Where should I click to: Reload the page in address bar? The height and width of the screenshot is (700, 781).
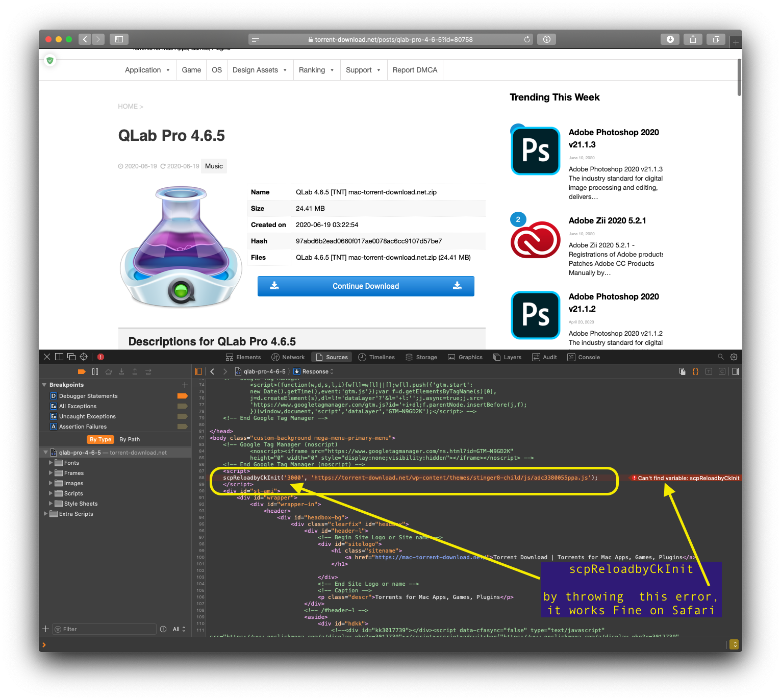(x=527, y=39)
